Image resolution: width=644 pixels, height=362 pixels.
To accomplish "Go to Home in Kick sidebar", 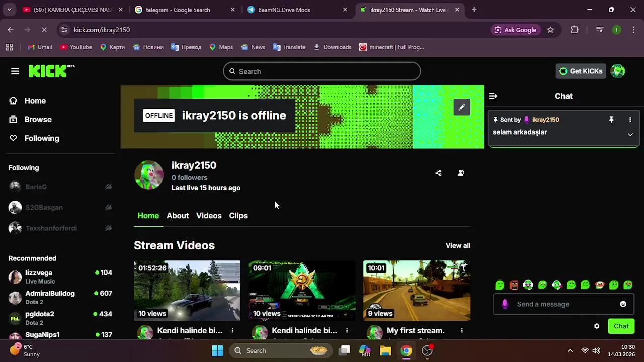I will [28, 101].
